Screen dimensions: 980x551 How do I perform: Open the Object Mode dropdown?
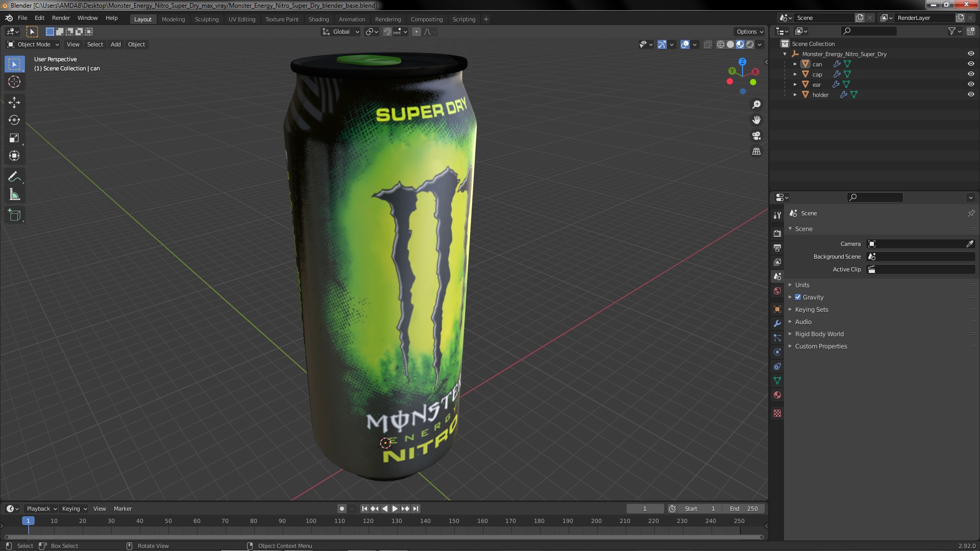point(33,44)
